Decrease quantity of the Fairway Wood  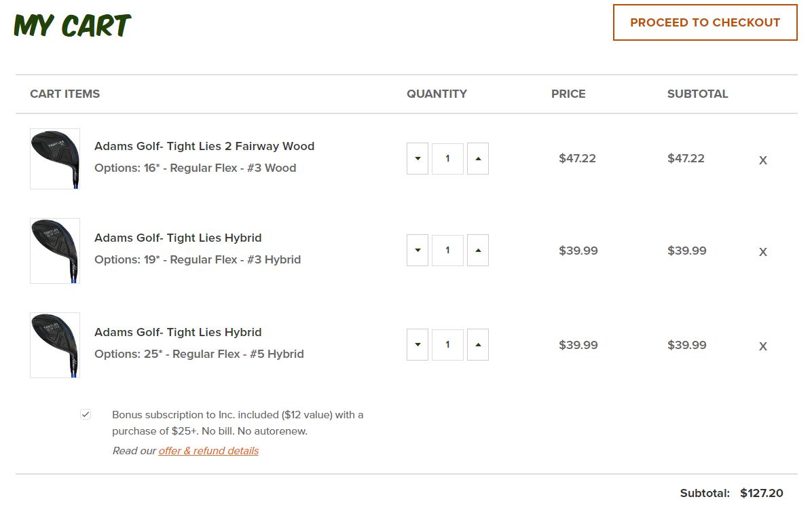[418, 158]
